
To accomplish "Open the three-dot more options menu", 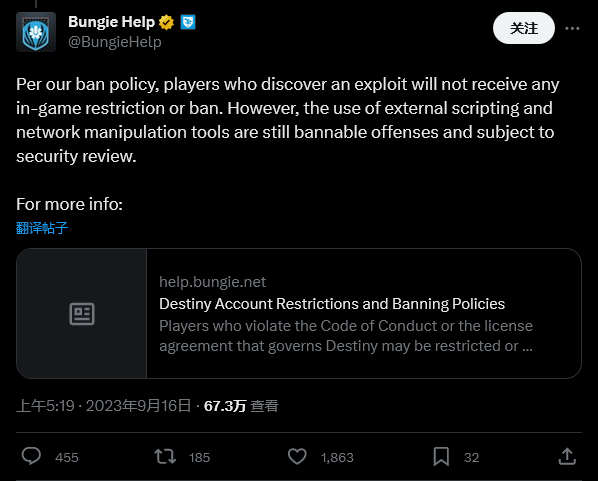I will click(572, 28).
